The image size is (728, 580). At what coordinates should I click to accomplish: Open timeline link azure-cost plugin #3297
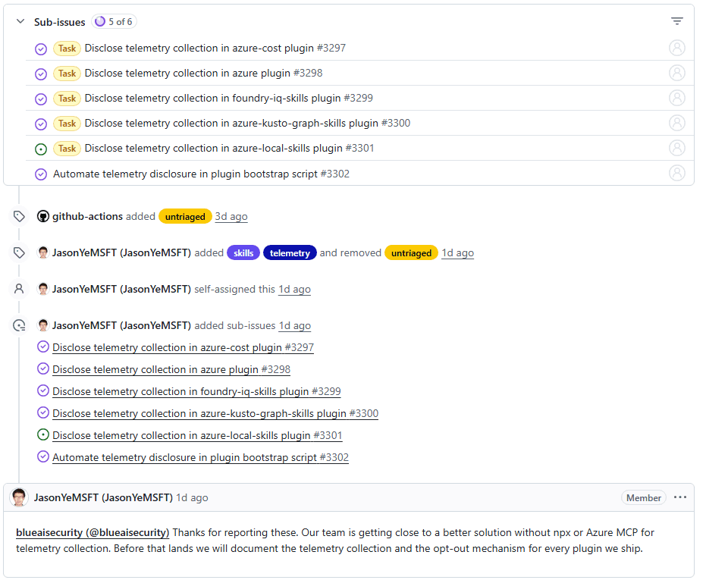click(x=183, y=347)
